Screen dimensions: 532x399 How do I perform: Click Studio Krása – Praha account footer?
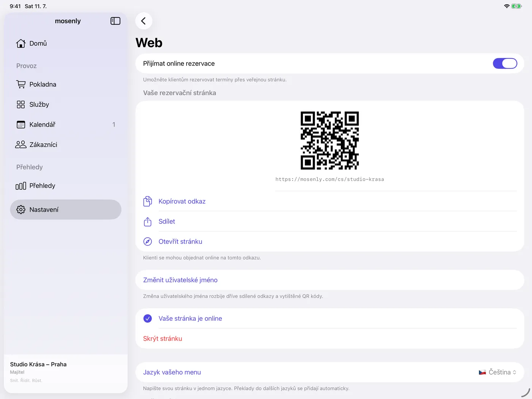(66, 372)
